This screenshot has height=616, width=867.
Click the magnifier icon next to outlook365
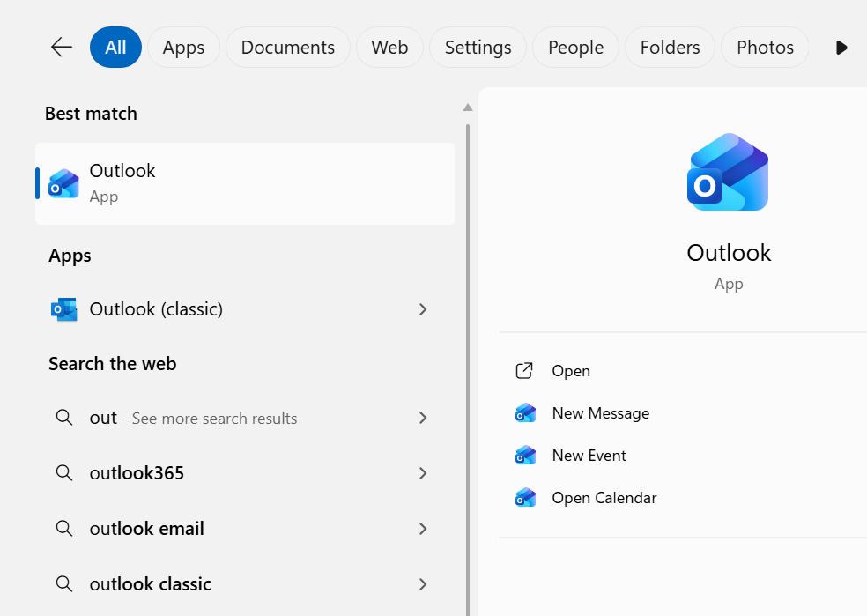[x=63, y=473]
